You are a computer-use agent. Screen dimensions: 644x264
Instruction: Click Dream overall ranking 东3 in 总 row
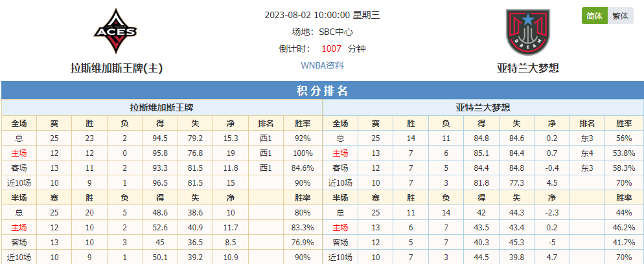[587, 138]
